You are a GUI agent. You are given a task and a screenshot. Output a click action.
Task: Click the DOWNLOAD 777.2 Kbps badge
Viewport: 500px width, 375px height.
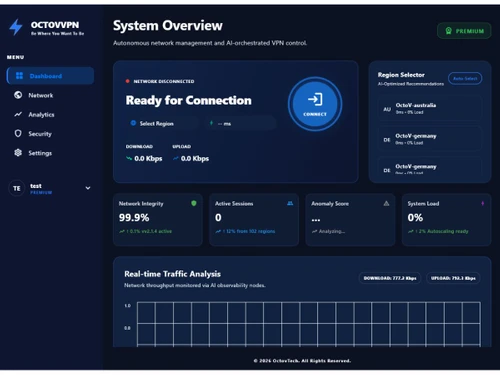coord(390,278)
